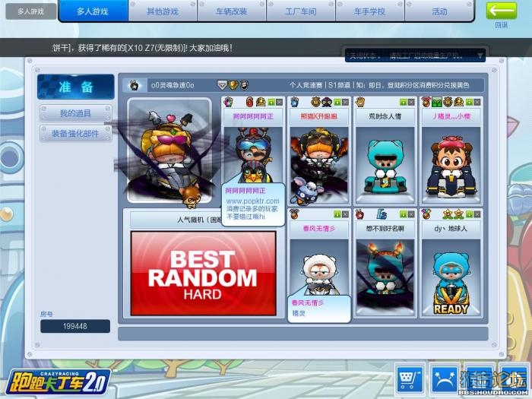532x399 pixels.
Task: Close the 丿精灵...小樱 player slot
Action: pos(477,102)
